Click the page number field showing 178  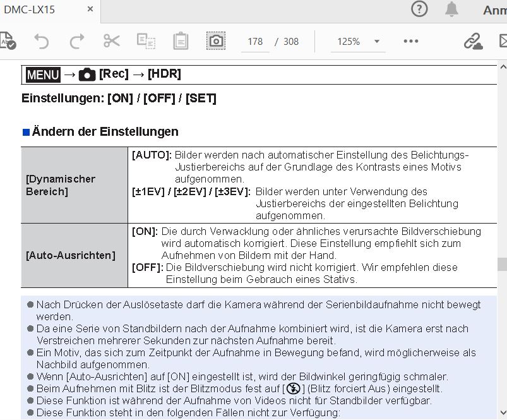[255, 42]
